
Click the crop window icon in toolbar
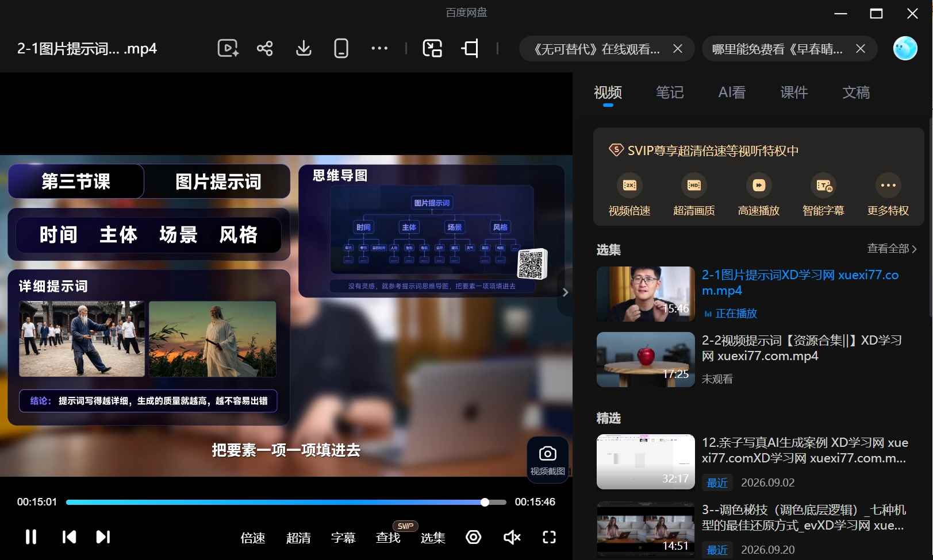click(470, 49)
